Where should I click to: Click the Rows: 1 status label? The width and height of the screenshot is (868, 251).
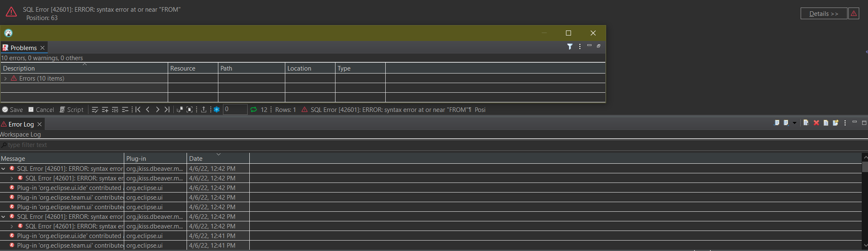click(x=286, y=110)
